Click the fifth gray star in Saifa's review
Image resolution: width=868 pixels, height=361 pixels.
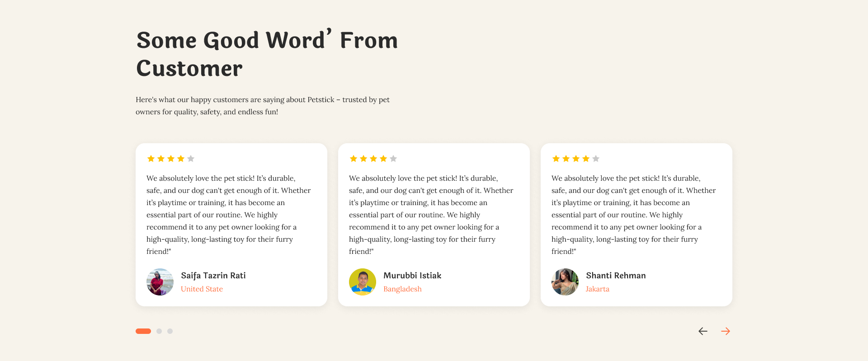coord(191,159)
